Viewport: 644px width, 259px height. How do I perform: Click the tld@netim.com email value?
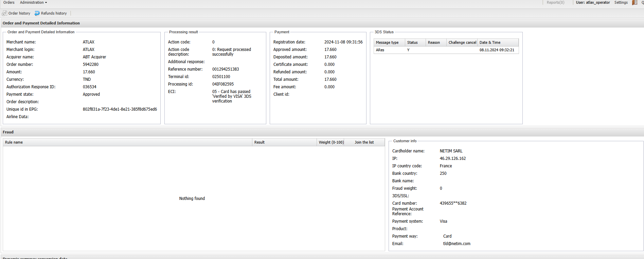point(457,244)
